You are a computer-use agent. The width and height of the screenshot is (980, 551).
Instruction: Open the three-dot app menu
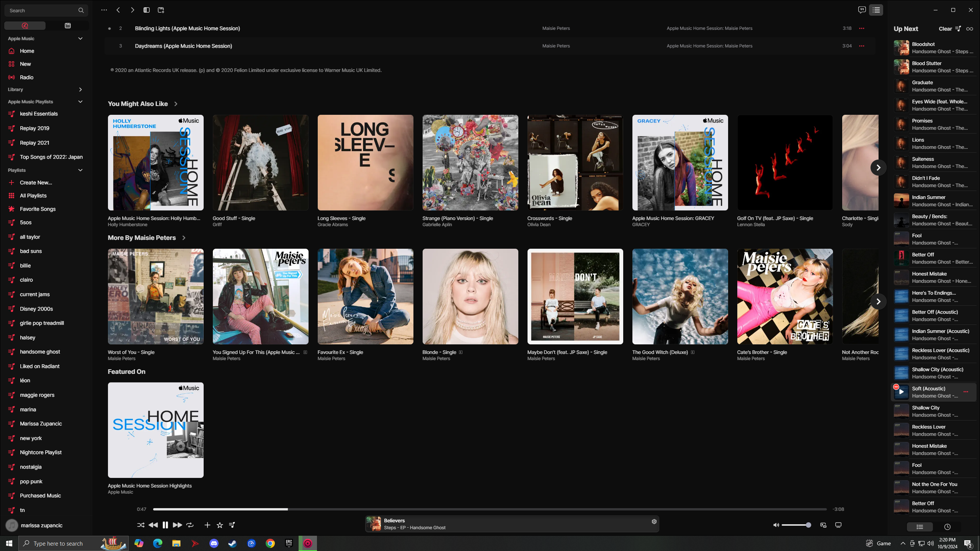[104, 10]
